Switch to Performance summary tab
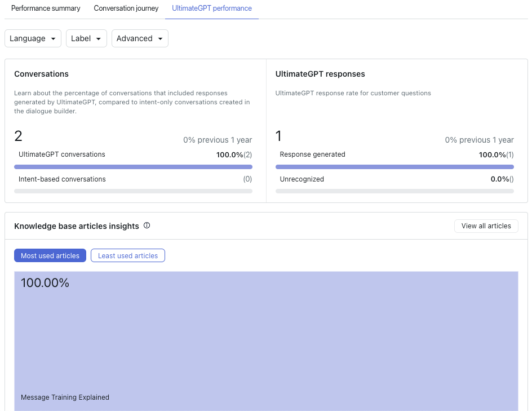The image size is (532, 411). coord(46,8)
